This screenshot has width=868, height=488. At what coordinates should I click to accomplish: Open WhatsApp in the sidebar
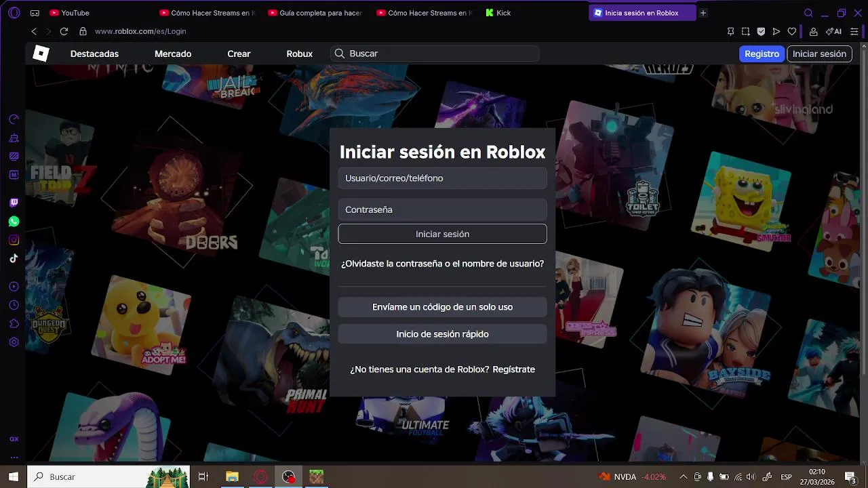[14, 222]
